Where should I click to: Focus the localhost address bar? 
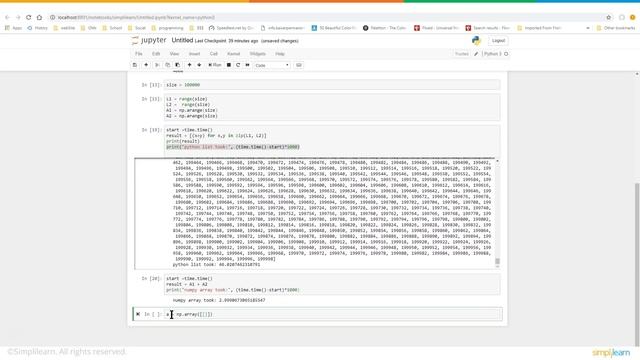(327, 18)
